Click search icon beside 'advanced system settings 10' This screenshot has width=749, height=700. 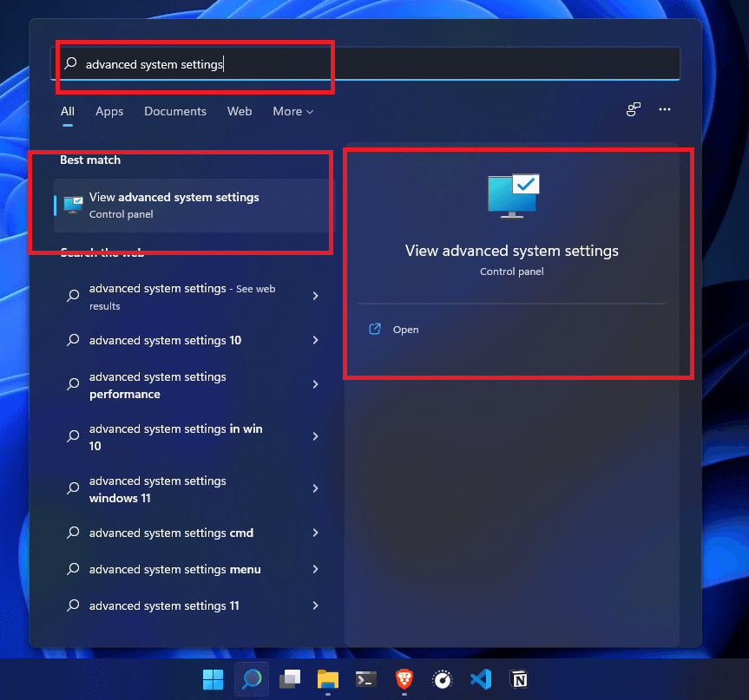[x=73, y=340]
